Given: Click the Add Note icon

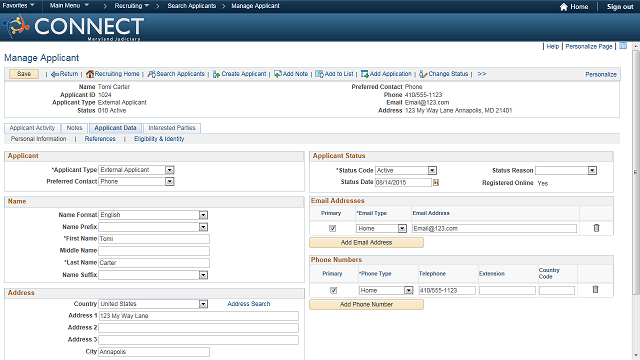Looking at the screenshot, I should [x=278, y=74].
